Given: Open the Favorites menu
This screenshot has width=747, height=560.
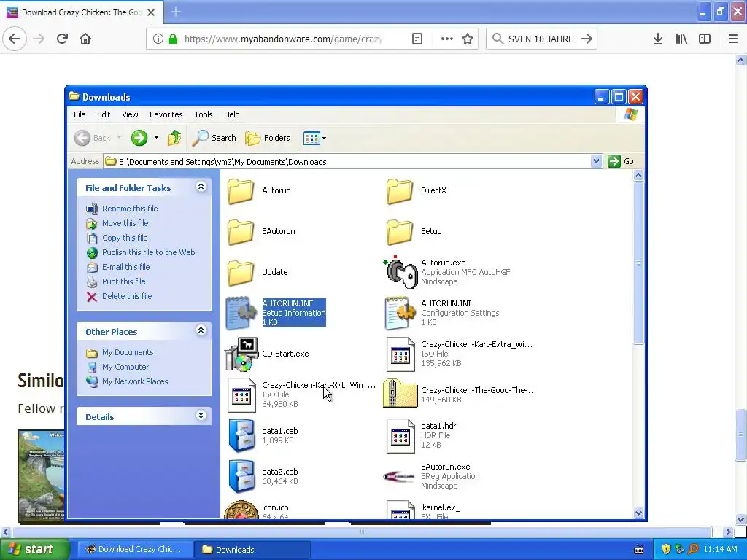Looking at the screenshot, I should [x=166, y=114].
